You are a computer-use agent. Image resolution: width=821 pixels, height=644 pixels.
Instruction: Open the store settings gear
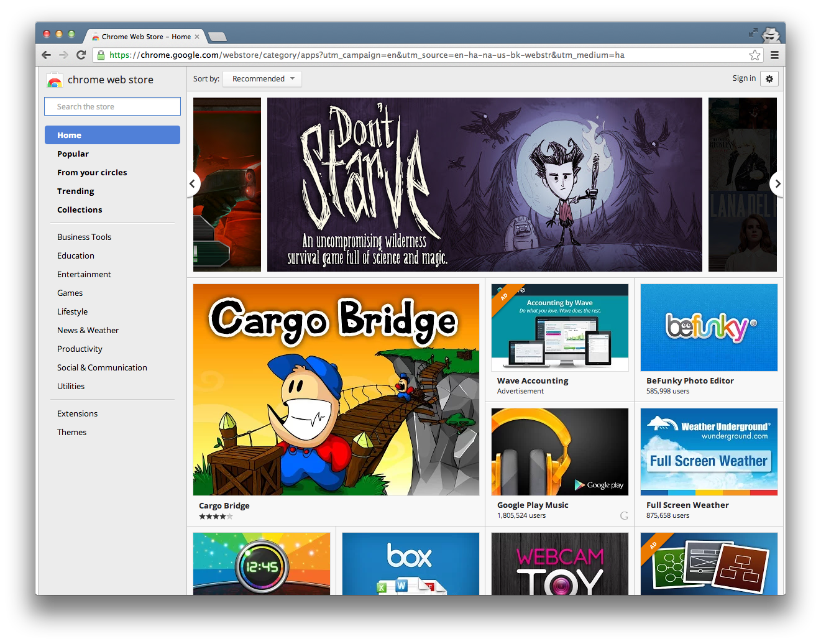769,78
